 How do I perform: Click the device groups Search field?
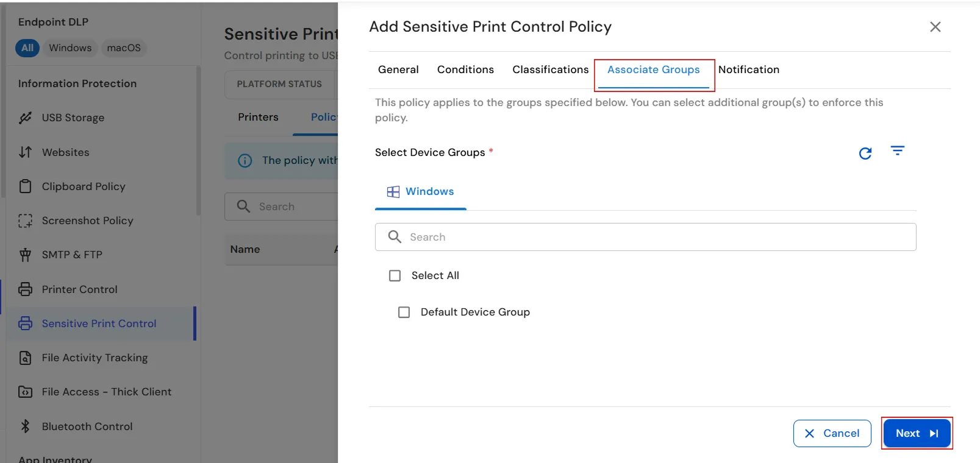tap(645, 237)
